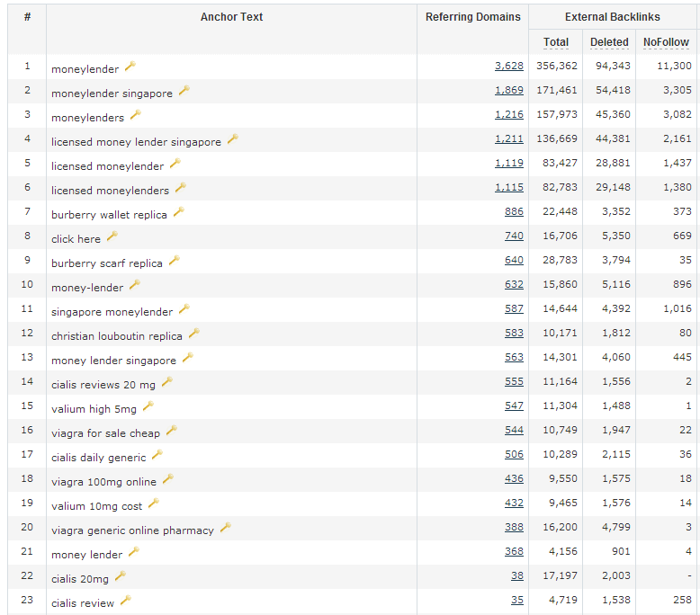Click key icon next to 'valium 10mg cost'
The width and height of the screenshot is (700, 615).
(154, 504)
